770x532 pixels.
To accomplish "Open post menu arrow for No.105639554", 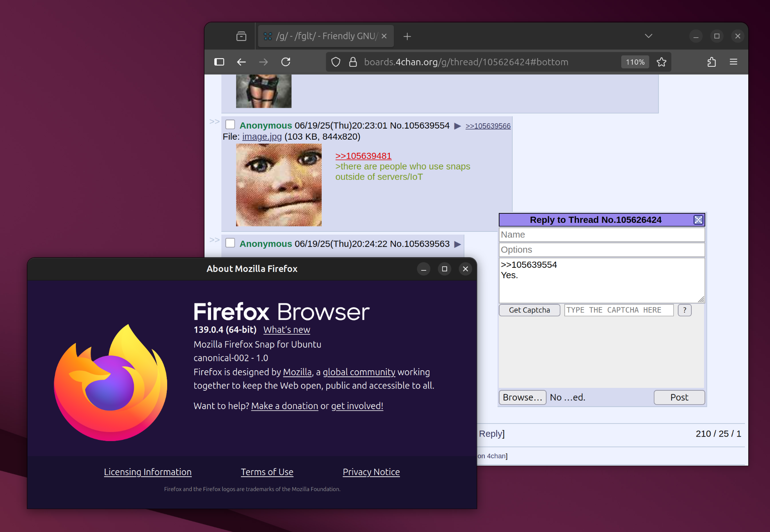I will click(x=457, y=126).
